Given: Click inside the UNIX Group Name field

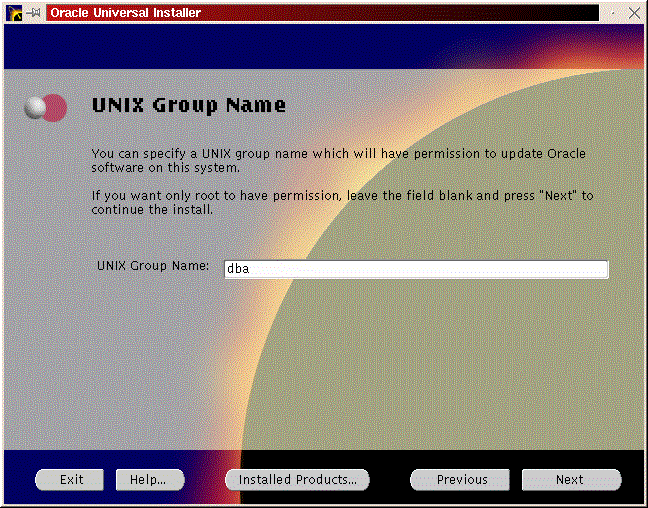Looking at the screenshot, I should coord(415,268).
